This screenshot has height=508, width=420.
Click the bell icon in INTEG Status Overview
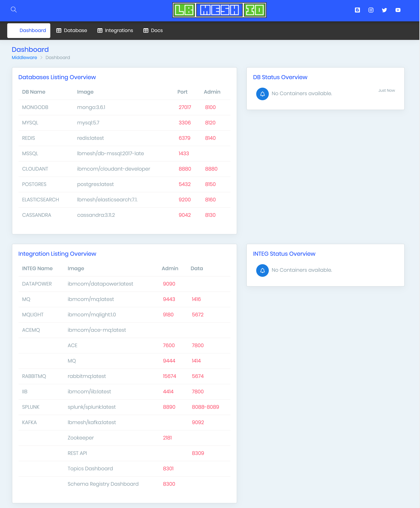pos(262,270)
